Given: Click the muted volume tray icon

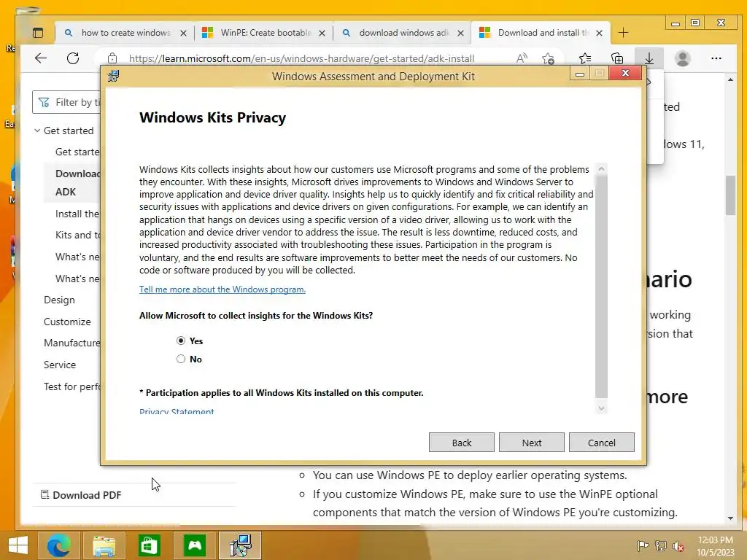Looking at the screenshot, I should point(678,545).
